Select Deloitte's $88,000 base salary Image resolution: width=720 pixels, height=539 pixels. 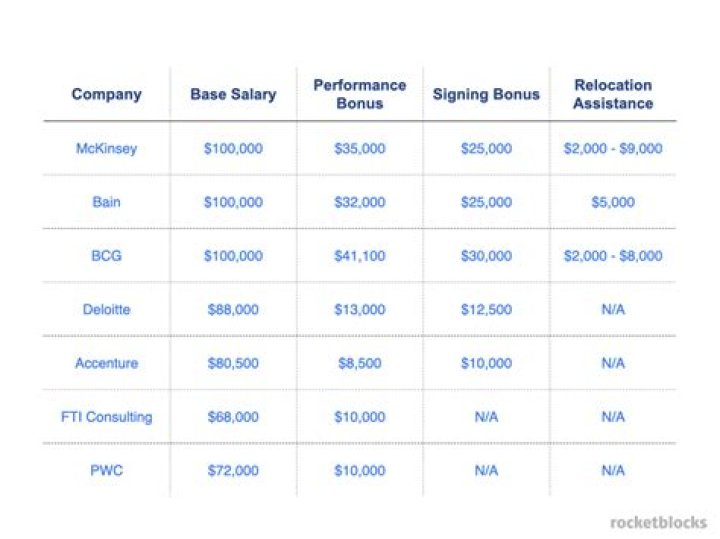(x=233, y=310)
